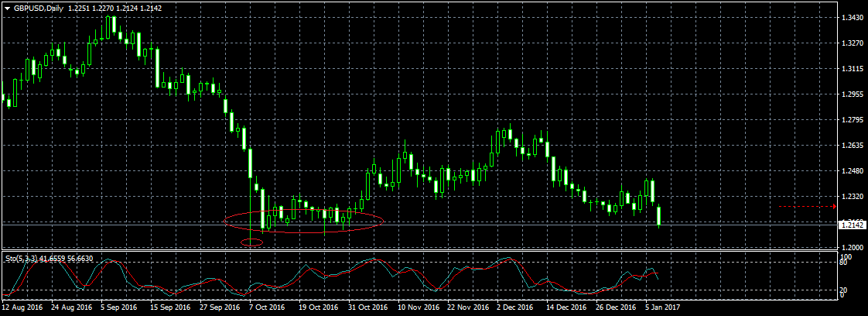Click the 1.2795 price scale label
Viewport: 868px width, 316px height.
(853, 120)
